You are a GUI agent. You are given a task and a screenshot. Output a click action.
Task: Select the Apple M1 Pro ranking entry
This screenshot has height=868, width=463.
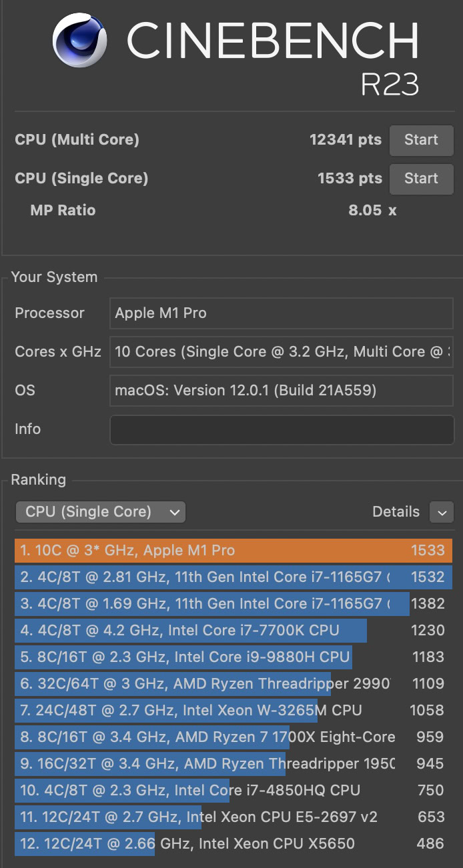[233, 551]
